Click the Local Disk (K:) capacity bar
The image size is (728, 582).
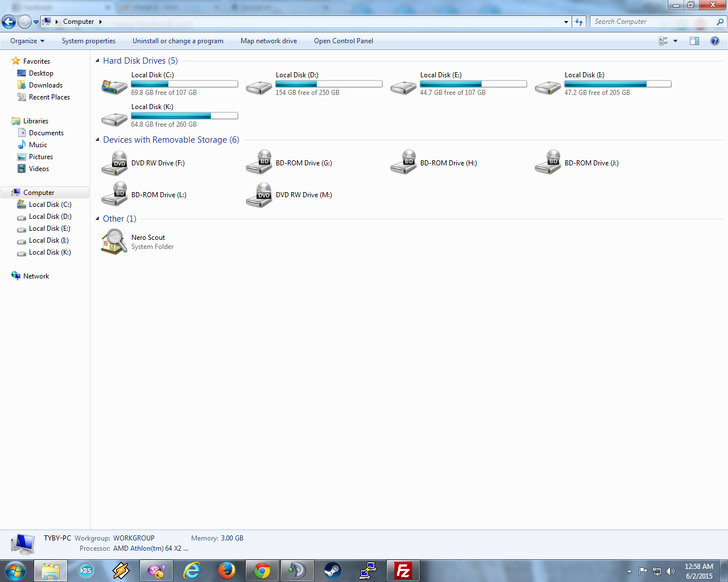(x=184, y=116)
